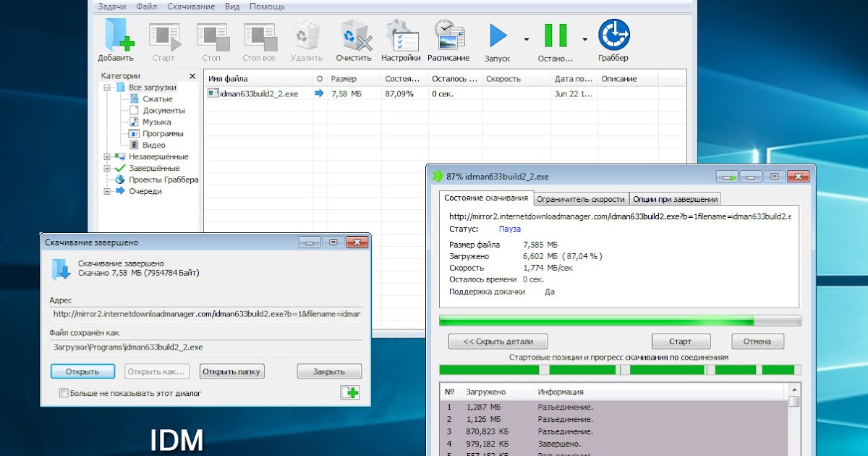Viewport: 868px width, 456px height.
Task: Open the Скачивание menu
Action: tap(191, 7)
